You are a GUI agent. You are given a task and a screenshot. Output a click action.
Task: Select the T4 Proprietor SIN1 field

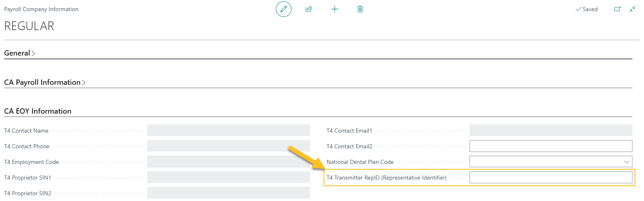coord(228,178)
